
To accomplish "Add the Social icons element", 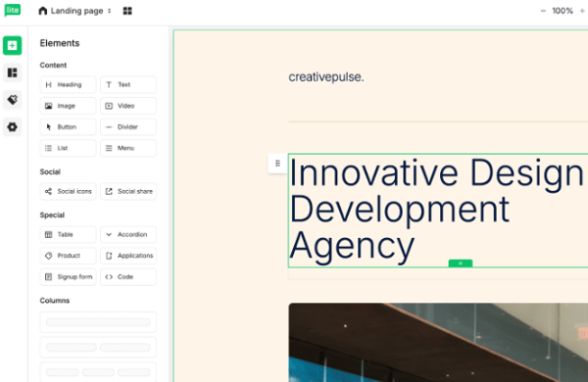I will coord(68,192).
